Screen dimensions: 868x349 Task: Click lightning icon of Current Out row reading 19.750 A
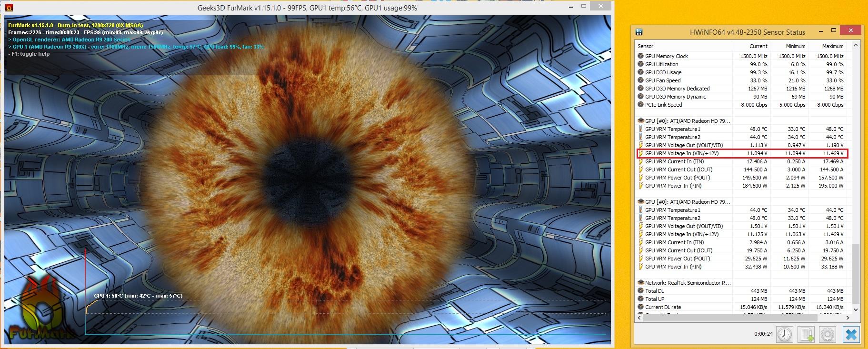(x=640, y=250)
